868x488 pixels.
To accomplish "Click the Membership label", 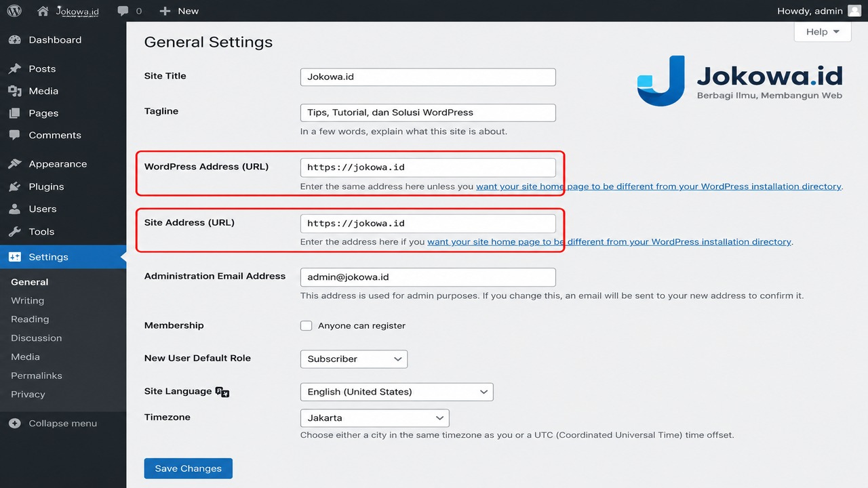I will tap(174, 325).
